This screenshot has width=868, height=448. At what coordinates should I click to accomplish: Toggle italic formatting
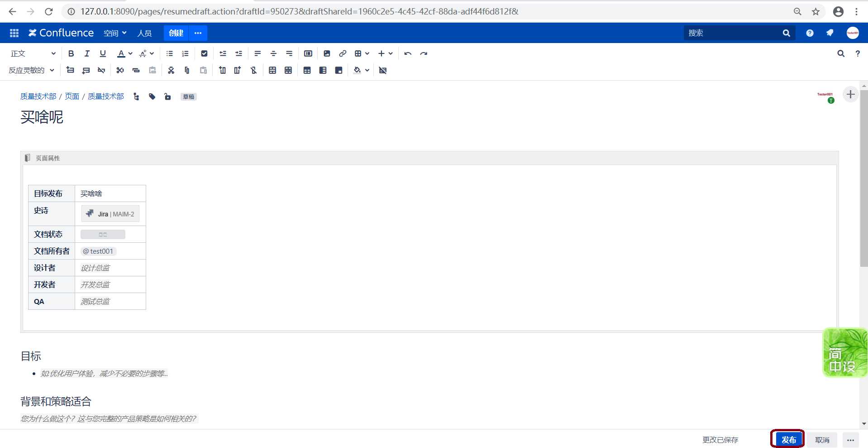87,53
